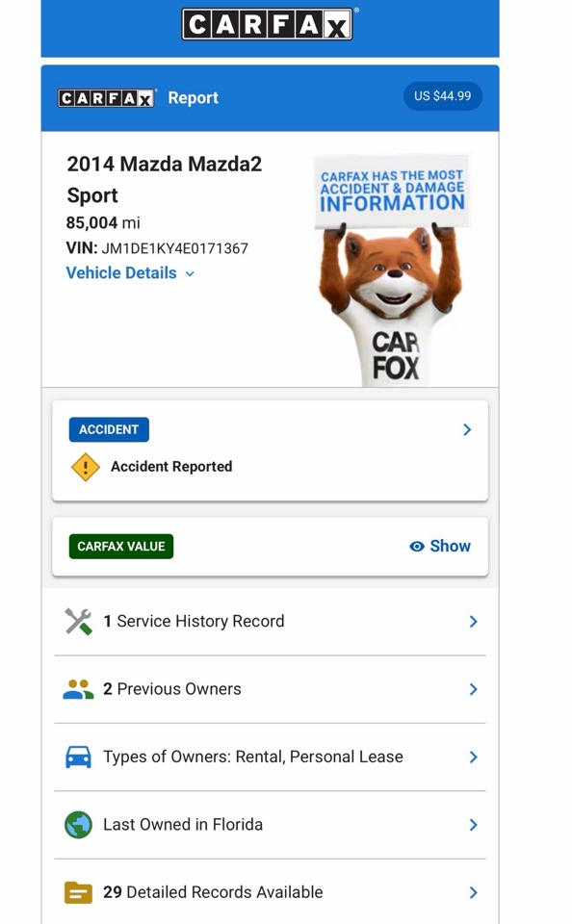
Task: Click the CARFAX logo in top banner
Action: coord(267,25)
